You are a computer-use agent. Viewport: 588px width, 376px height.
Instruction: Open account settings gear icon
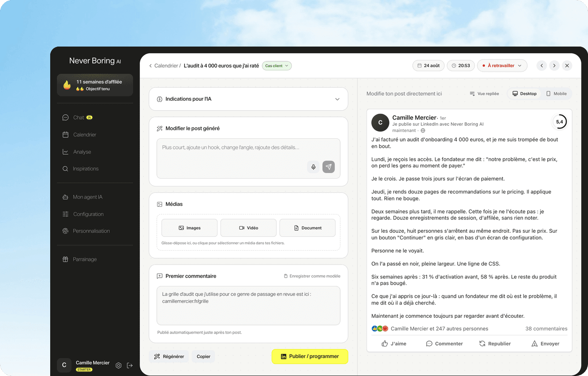[118, 365]
